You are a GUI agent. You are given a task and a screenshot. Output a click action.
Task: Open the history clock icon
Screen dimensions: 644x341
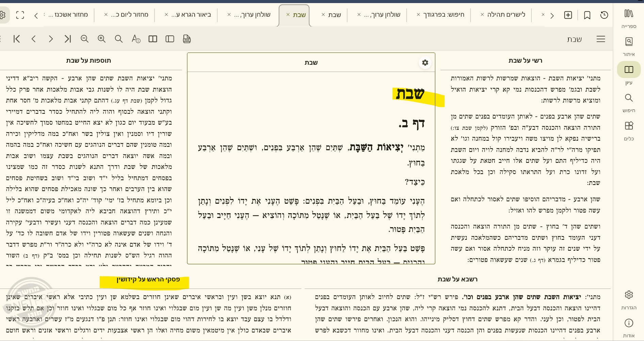point(604,15)
